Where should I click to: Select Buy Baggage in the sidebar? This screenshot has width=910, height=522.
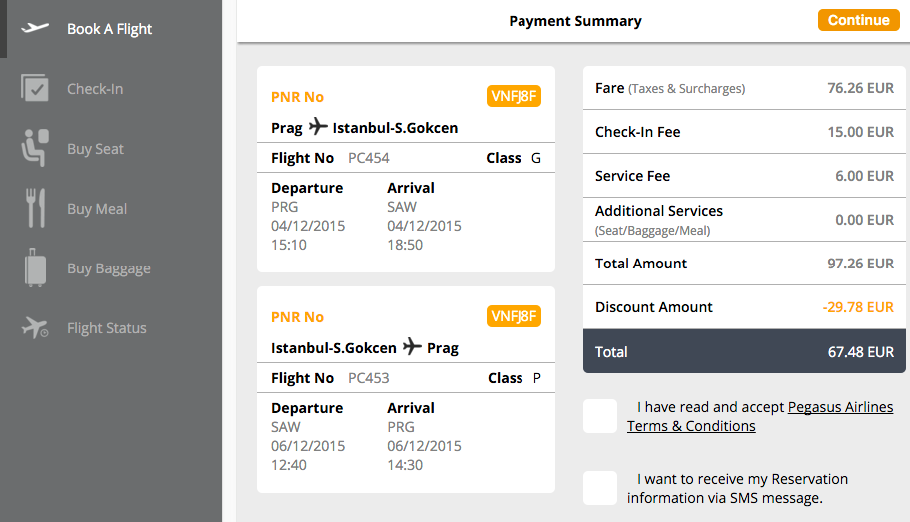111,268
